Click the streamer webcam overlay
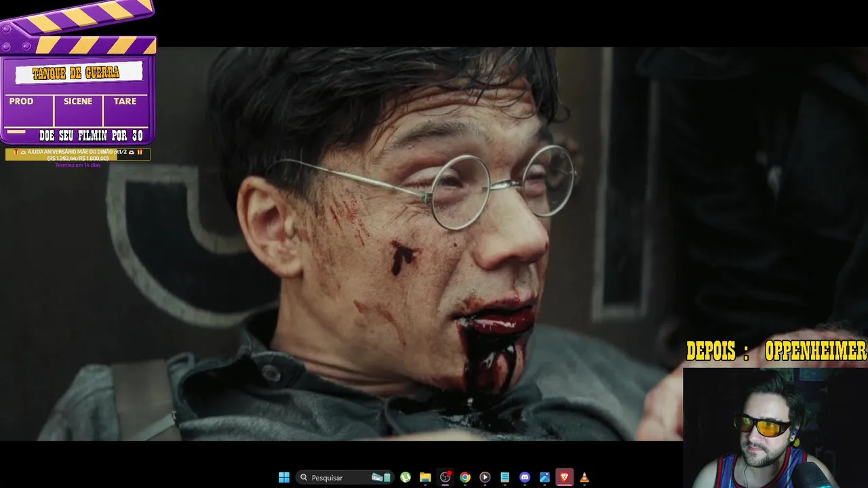Viewport: 868px width, 488px height. [775, 428]
